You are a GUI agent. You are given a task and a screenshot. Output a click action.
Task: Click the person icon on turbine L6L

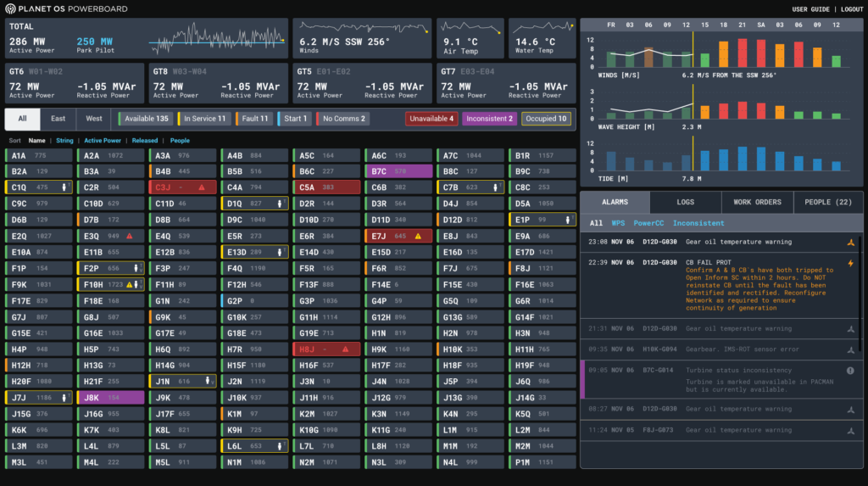point(280,446)
